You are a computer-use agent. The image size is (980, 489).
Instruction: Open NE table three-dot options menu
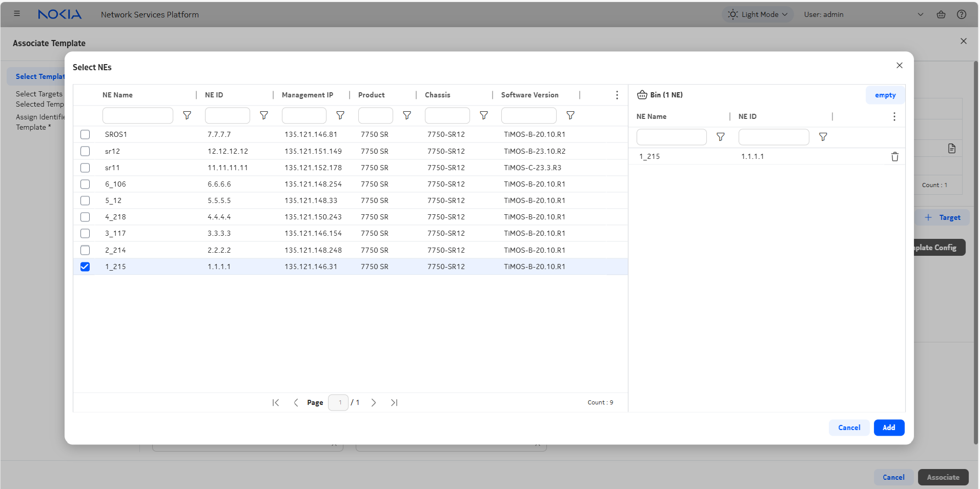tap(617, 95)
